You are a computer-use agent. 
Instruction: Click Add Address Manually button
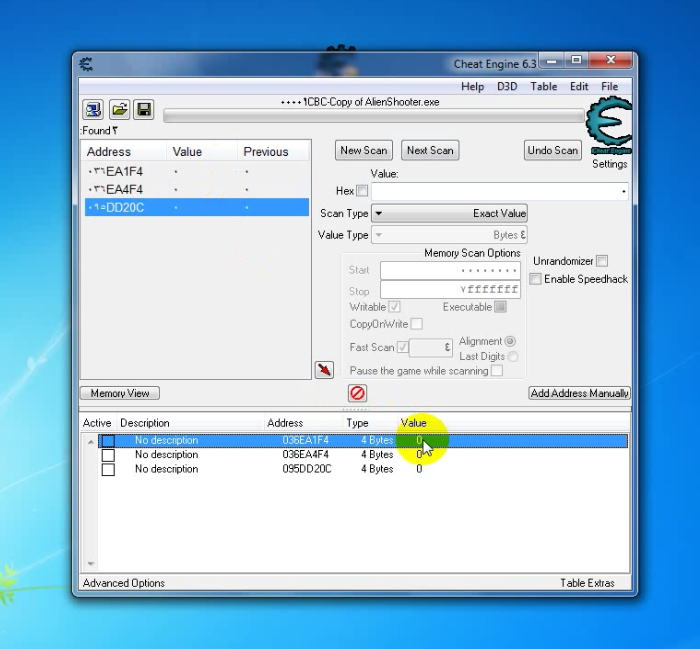tap(579, 393)
